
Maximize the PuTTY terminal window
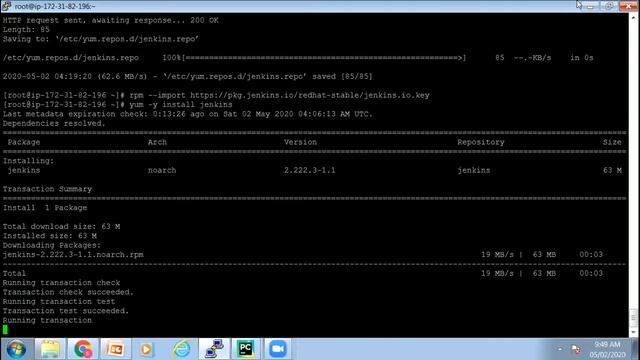609,6
